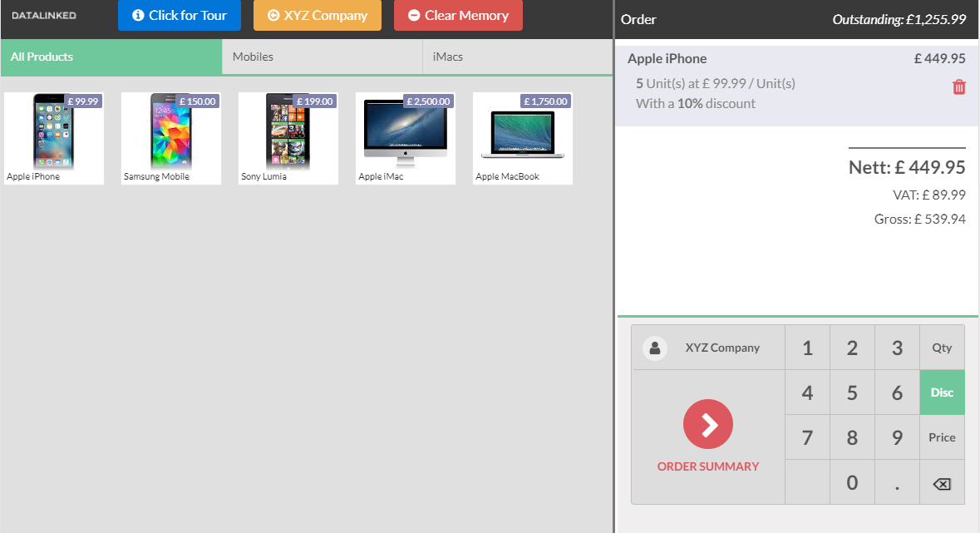Click the ORDER SUMMARY label
Image resolution: width=980 pixels, height=533 pixels.
coord(708,466)
